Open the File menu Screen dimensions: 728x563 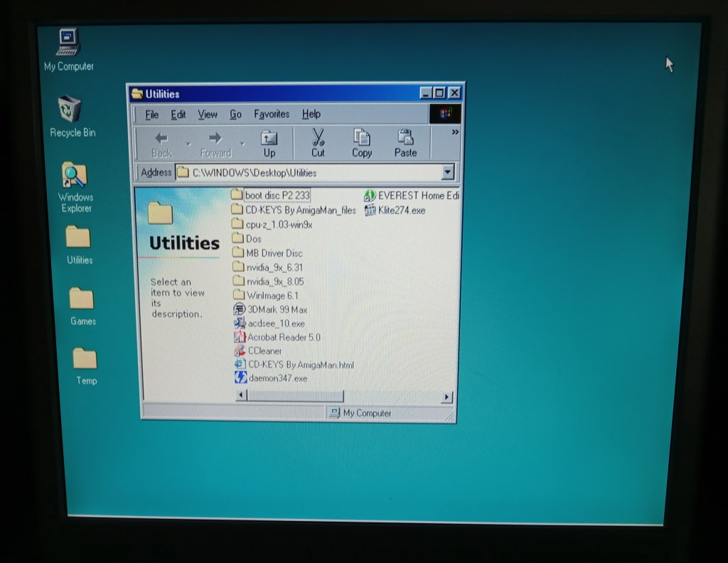click(x=151, y=114)
